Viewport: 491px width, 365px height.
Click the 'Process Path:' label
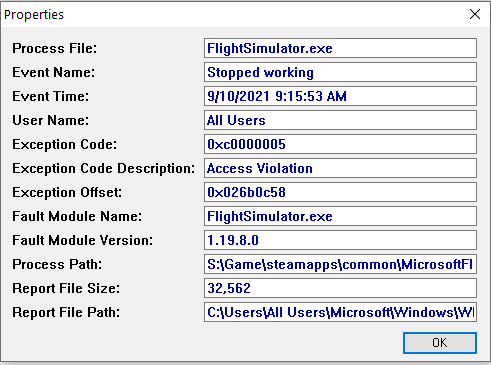pyautogui.click(x=57, y=264)
